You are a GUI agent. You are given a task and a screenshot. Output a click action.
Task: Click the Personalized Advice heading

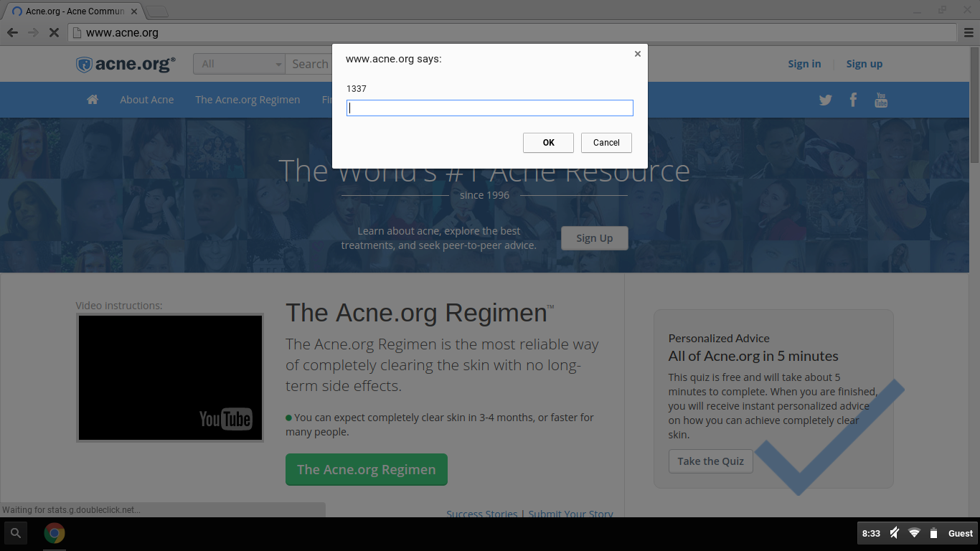(x=719, y=338)
